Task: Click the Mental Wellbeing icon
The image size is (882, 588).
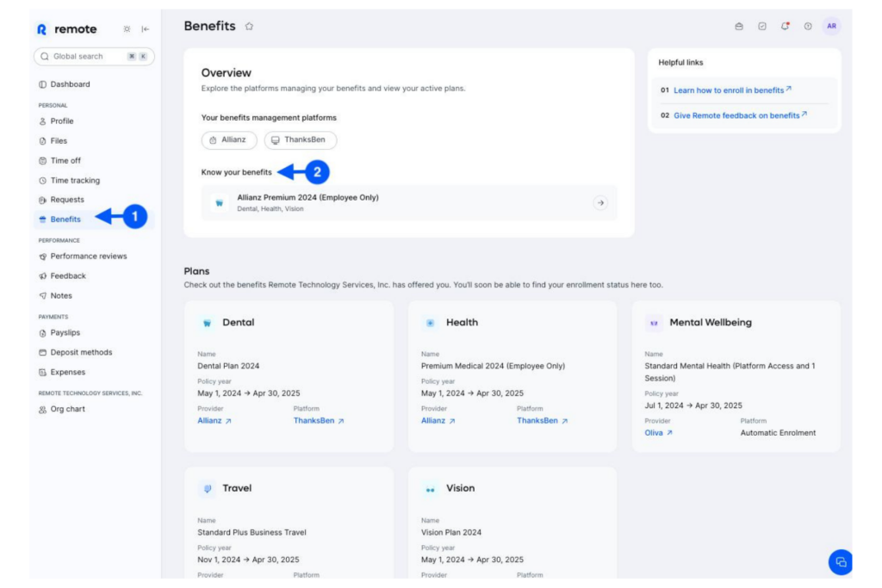Action: tap(654, 323)
